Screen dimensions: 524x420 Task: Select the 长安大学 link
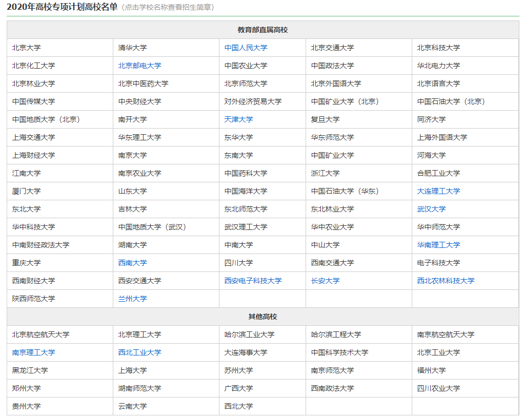click(x=325, y=281)
